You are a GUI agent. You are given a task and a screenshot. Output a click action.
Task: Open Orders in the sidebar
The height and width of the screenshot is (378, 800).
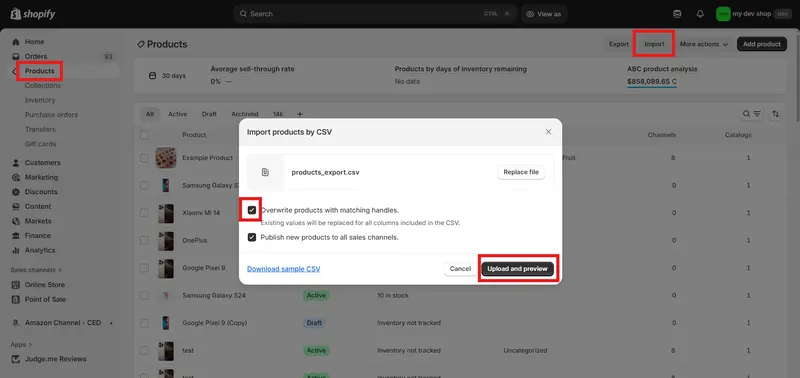[36, 57]
